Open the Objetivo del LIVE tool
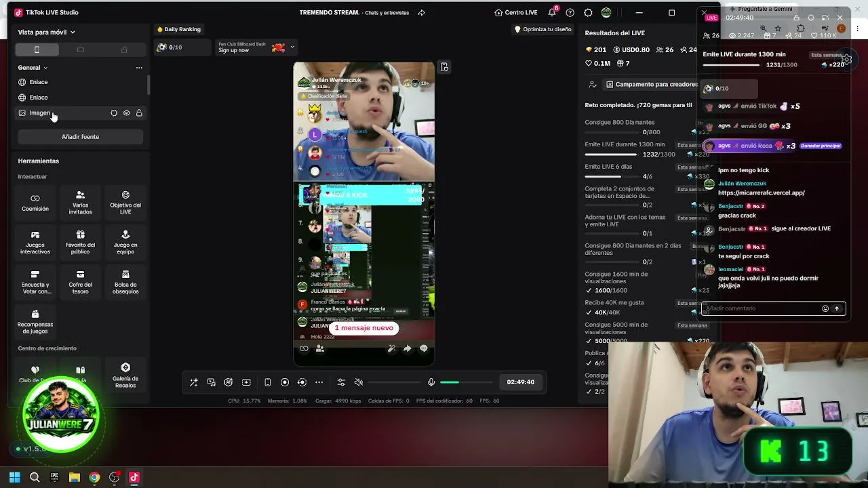The width and height of the screenshot is (868, 488). coord(125,203)
